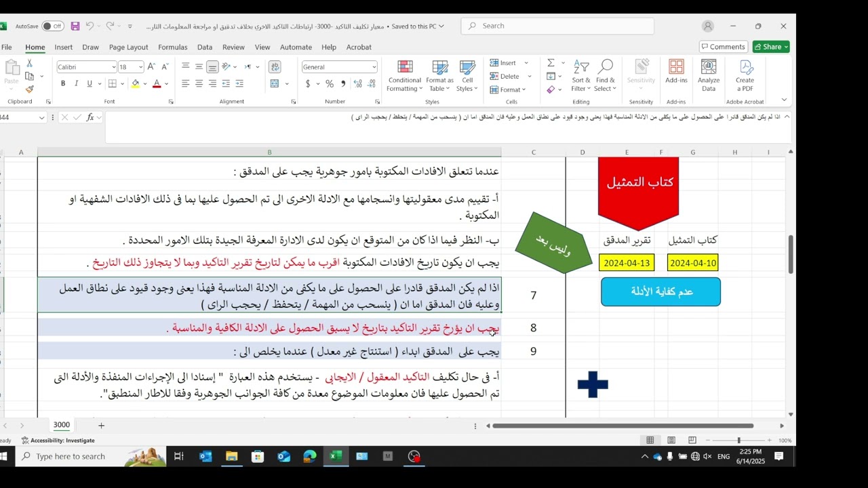This screenshot has height=488, width=868.
Task: Toggle Center alignment
Action: [199, 83]
